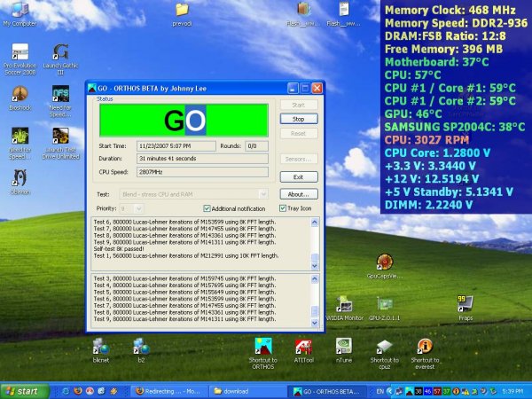532x399 pixels.
Task: Click scroll down arrow of upper log
Action: coord(315,265)
